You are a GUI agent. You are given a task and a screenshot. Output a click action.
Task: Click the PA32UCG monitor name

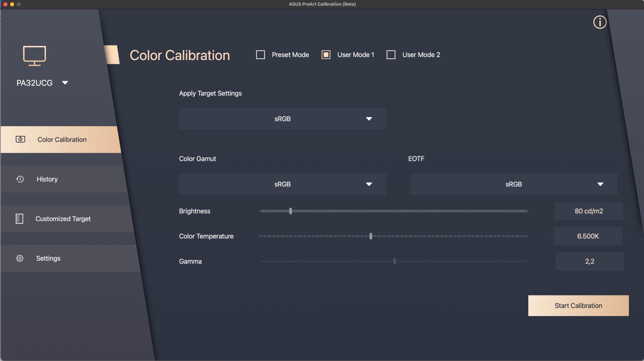click(x=35, y=83)
